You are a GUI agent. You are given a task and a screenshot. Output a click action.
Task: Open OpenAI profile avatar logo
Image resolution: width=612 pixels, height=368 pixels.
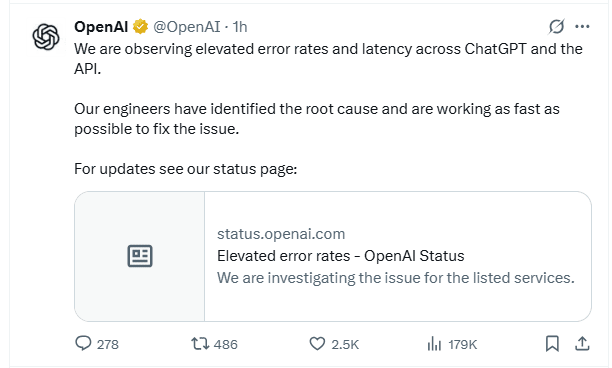coord(46,37)
